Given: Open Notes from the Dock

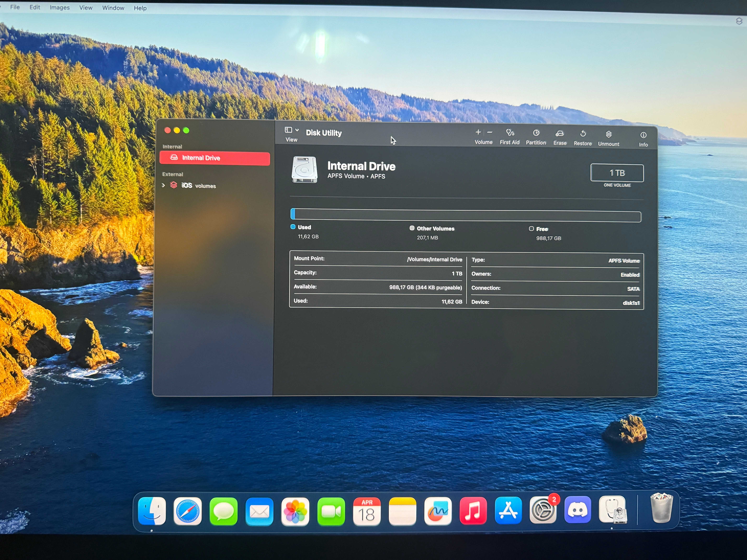Looking at the screenshot, I should point(403,511).
